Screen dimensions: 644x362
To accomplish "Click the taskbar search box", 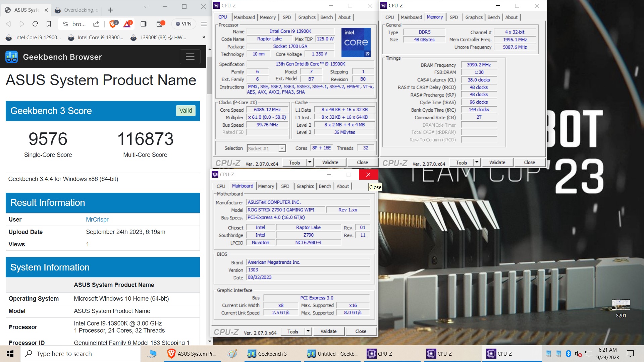I will (80, 354).
